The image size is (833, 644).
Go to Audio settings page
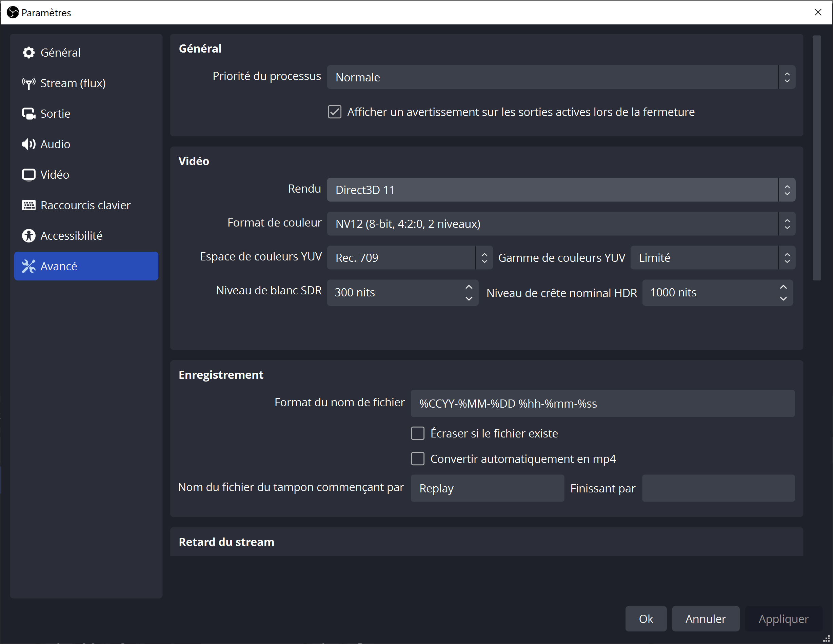click(55, 144)
